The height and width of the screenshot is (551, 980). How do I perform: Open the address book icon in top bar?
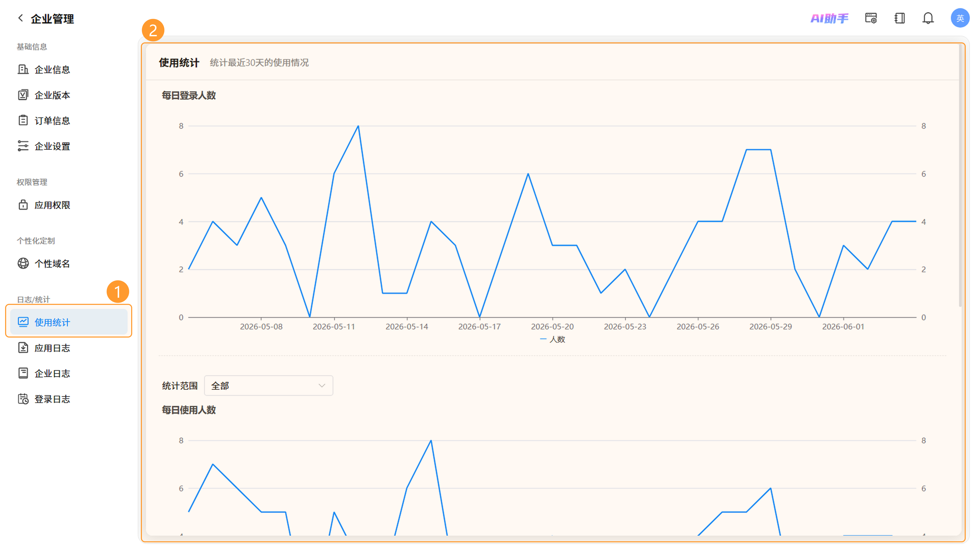[x=899, y=18]
